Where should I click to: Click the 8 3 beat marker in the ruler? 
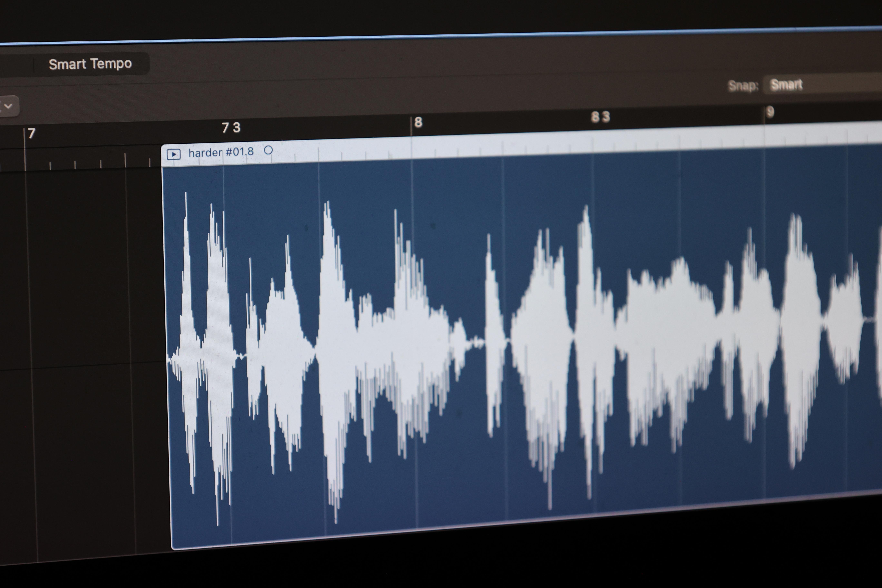point(600,117)
